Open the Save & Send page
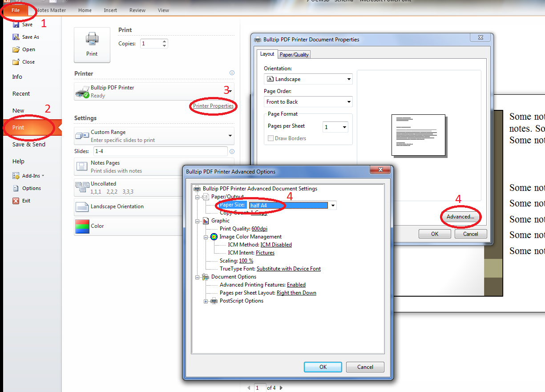Screen dimensions: 545x392 [x=29, y=145]
